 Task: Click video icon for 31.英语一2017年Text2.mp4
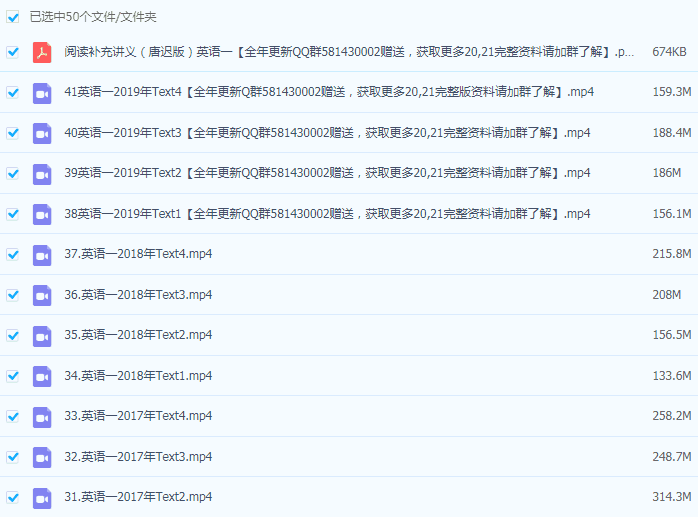click(x=41, y=498)
